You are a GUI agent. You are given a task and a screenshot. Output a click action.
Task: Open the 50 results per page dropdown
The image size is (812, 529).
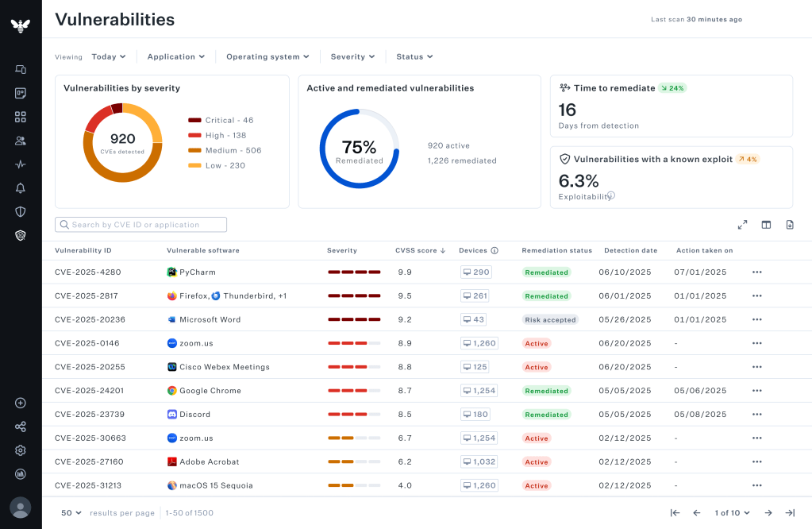coord(71,513)
